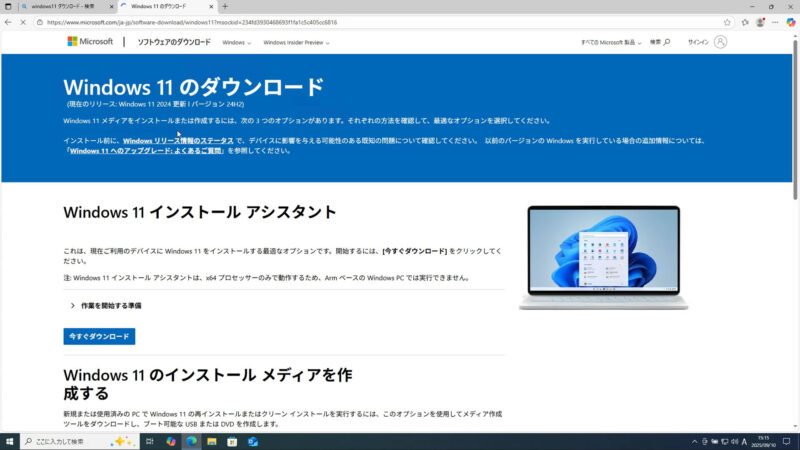Click the browser back arrow
The image size is (800, 450).
pyautogui.click(x=9, y=22)
